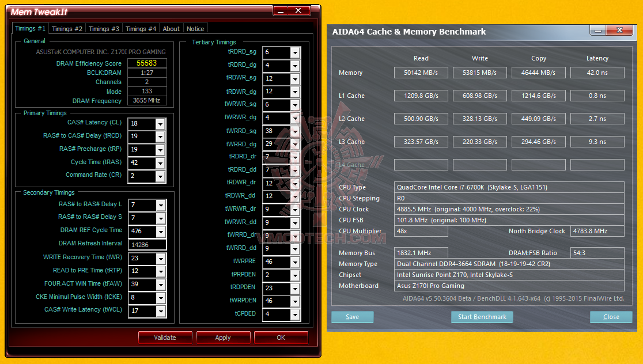Expand the tWRPRE timing dropdown
The width and height of the screenshot is (643, 364).
point(294,261)
